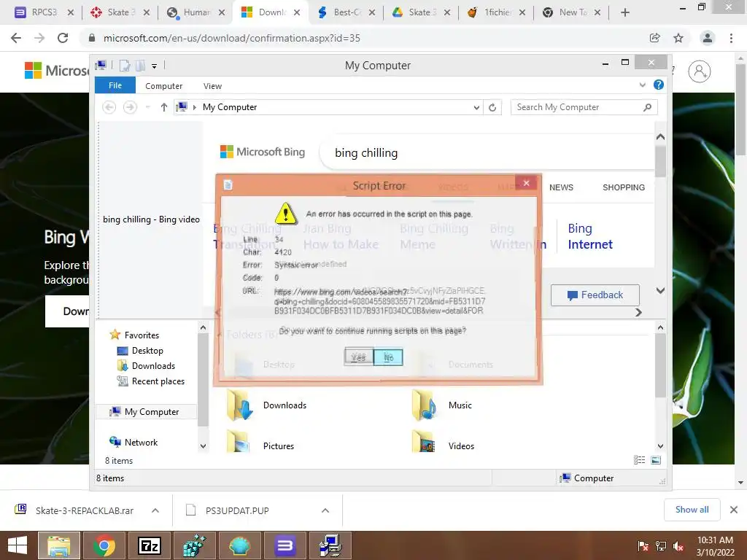Open Chrome profile avatar
747x560 pixels.
coord(708,38)
